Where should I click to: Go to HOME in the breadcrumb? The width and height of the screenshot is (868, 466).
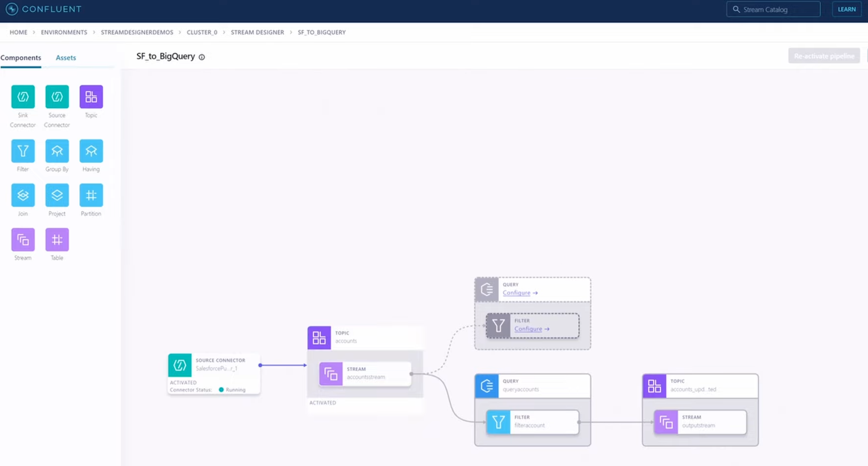point(19,32)
